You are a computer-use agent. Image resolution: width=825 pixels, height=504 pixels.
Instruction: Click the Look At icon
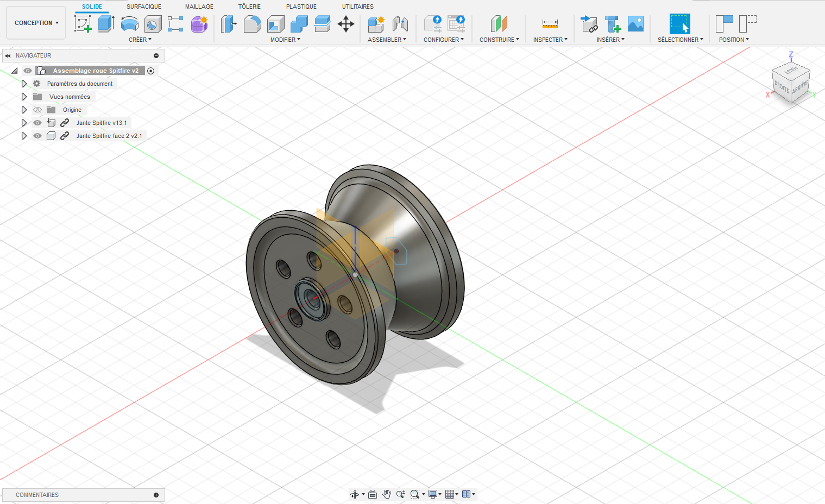373,494
